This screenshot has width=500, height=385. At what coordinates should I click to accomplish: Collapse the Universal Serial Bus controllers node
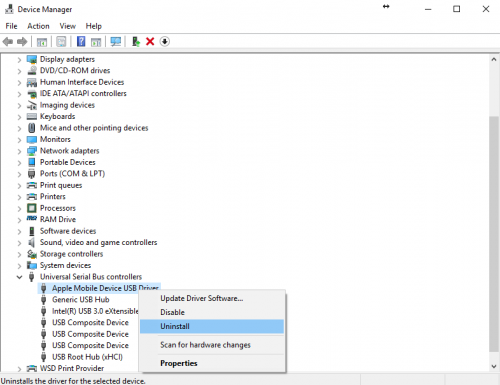pos(19,277)
